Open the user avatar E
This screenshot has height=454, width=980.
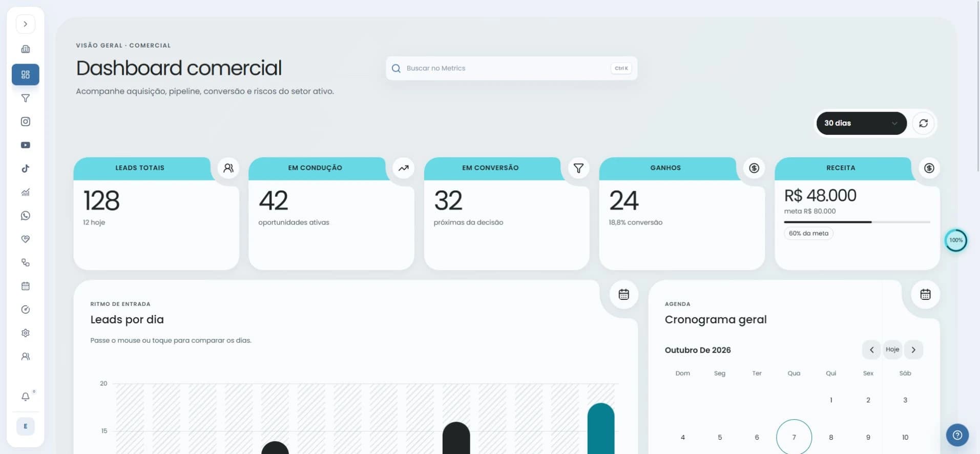click(26, 426)
